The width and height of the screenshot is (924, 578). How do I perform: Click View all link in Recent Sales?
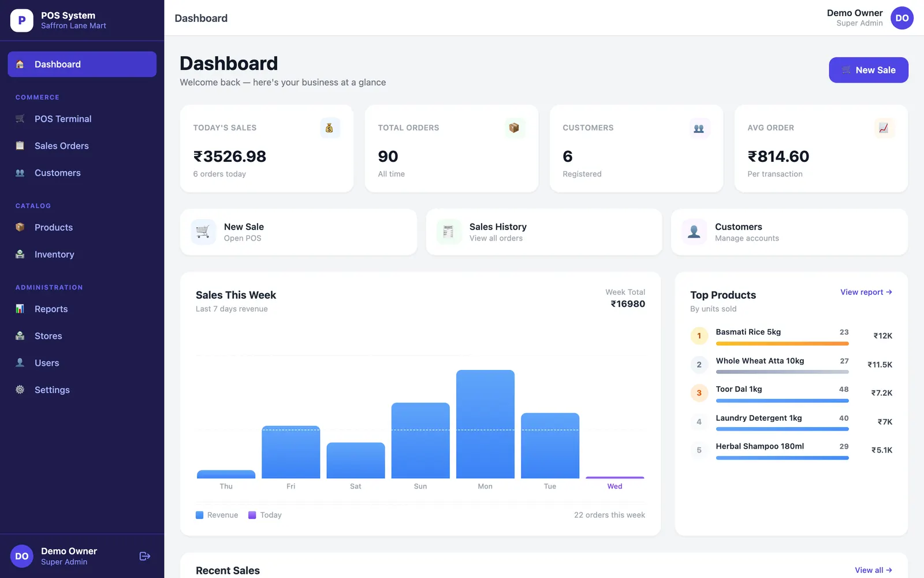pos(873,570)
